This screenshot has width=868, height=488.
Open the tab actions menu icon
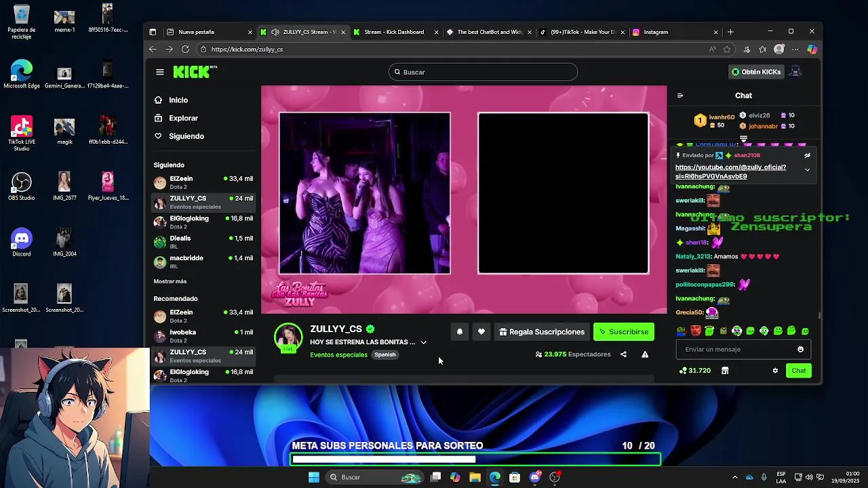pyautogui.click(x=153, y=32)
